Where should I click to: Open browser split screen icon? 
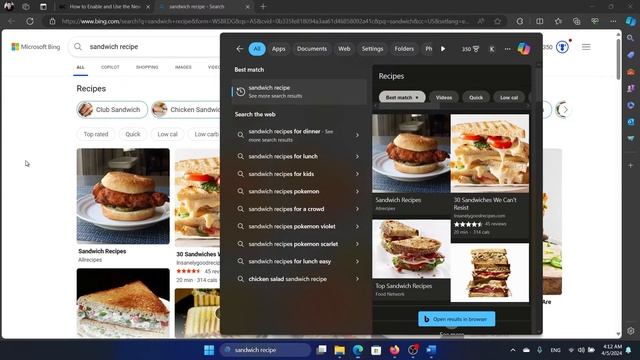point(540,21)
